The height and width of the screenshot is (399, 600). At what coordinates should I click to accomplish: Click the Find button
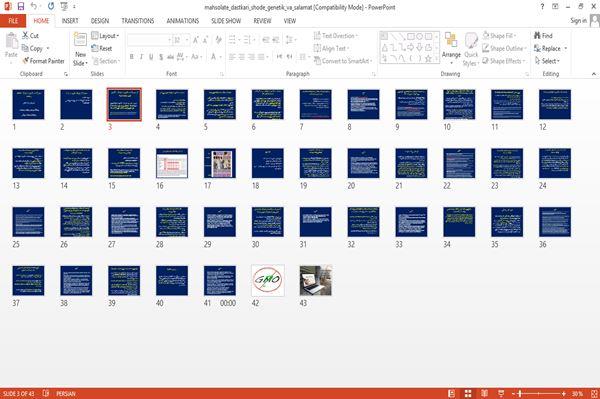(x=543, y=36)
